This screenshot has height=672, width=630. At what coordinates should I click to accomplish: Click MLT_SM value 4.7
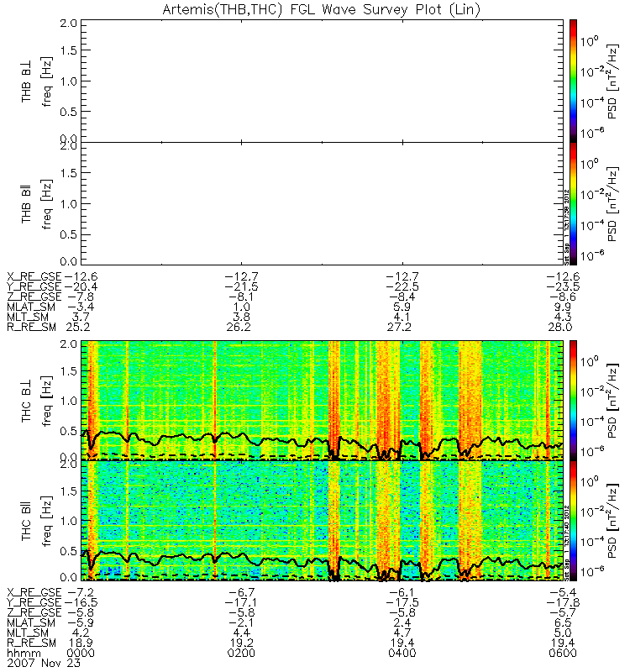pyautogui.click(x=402, y=633)
